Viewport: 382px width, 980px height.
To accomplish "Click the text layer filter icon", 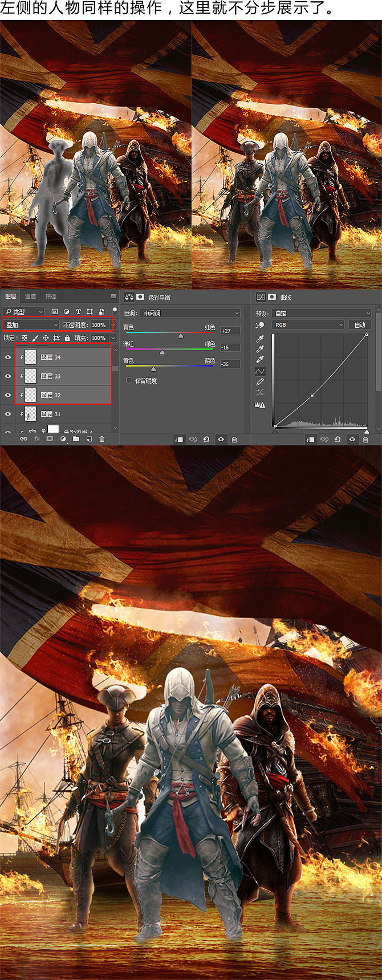I will [x=78, y=312].
